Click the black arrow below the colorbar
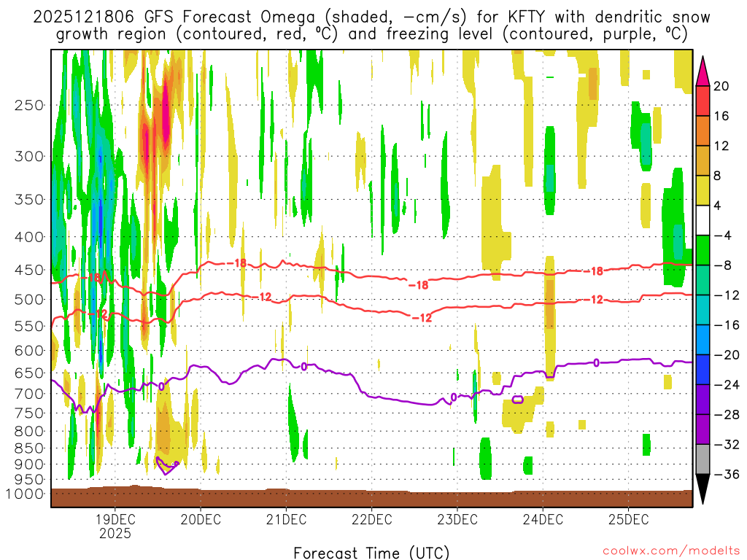The width and height of the screenshot is (747, 560). [x=703, y=489]
